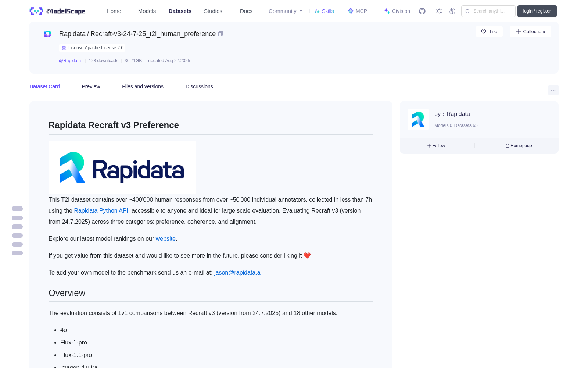
Task: Click the Rapidata organization name in header
Action: point(72,34)
